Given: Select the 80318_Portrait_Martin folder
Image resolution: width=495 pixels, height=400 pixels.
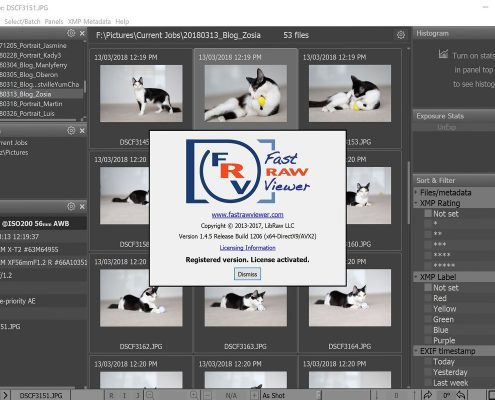Looking at the screenshot, I should click(x=31, y=104).
